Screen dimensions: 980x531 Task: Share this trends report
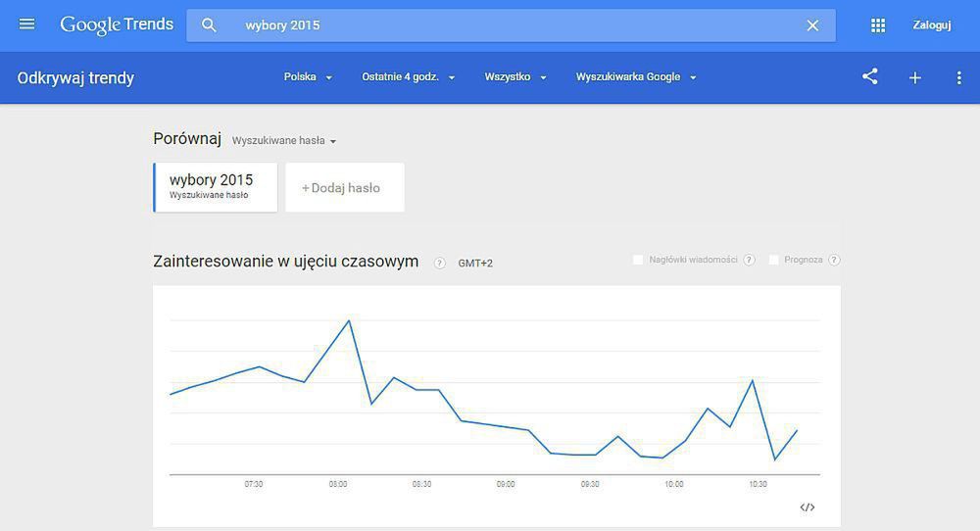tap(870, 77)
